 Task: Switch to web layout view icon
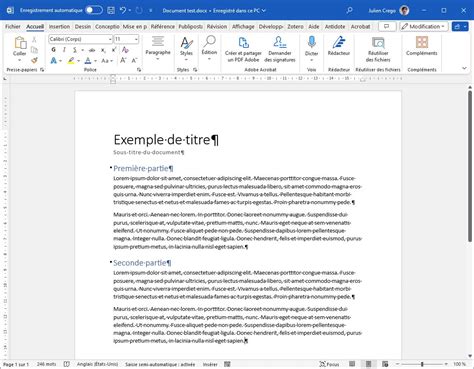[x=385, y=364]
